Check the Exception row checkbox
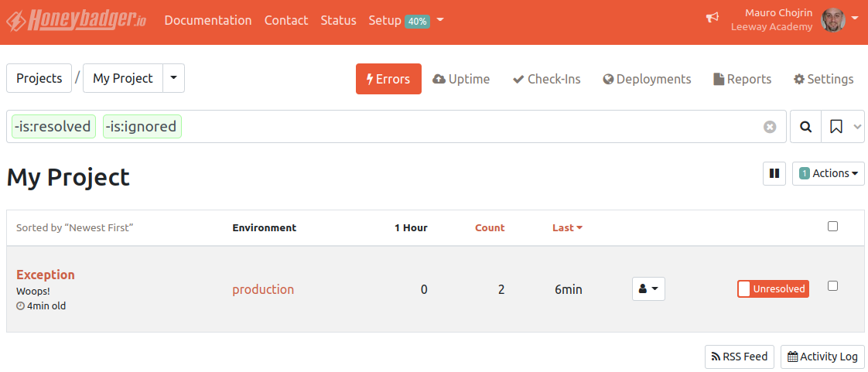 (x=832, y=285)
